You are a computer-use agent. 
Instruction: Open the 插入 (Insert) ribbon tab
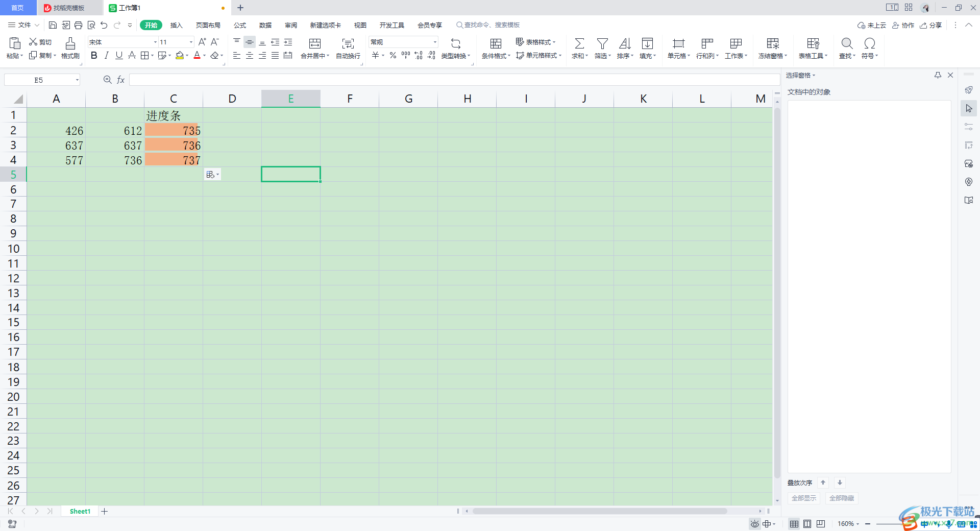point(176,25)
